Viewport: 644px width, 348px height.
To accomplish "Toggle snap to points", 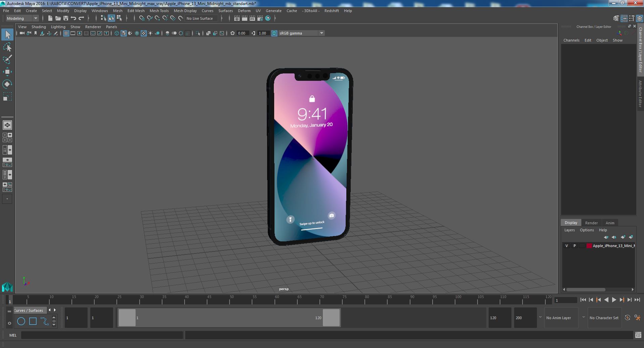I will pos(157,18).
